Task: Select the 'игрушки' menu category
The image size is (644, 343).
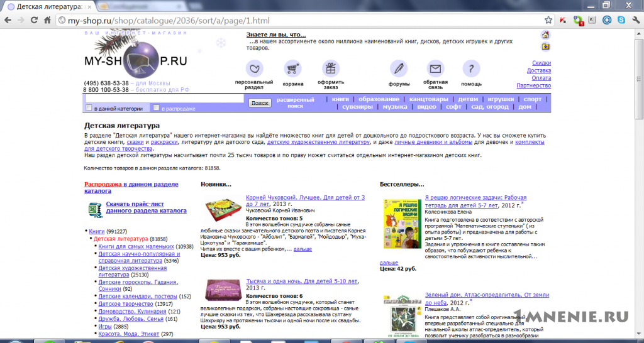Action: tap(501, 99)
